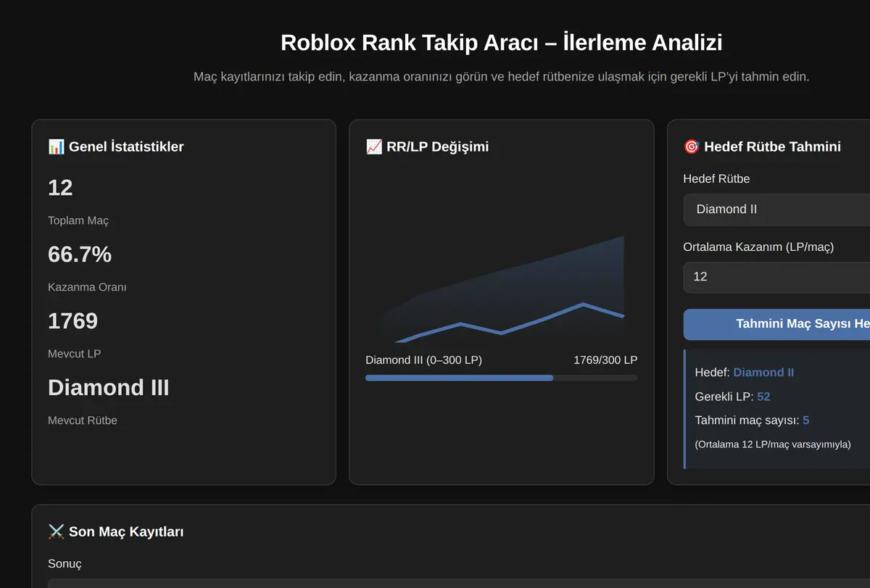Image resolution: width=870 pixels, height=588 pixels.
Task: Click the 1769/300 LP progress text
Action: (x=605, y=360)
